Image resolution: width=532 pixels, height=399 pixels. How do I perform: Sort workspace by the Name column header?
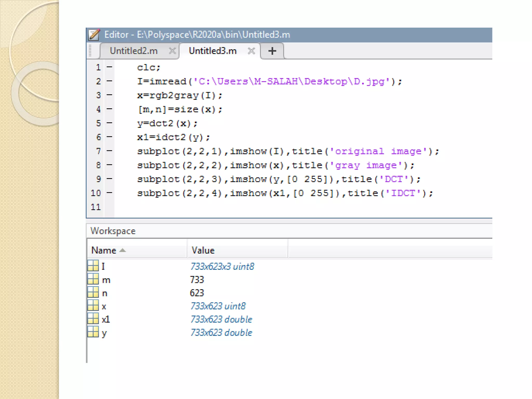(104, 250)
